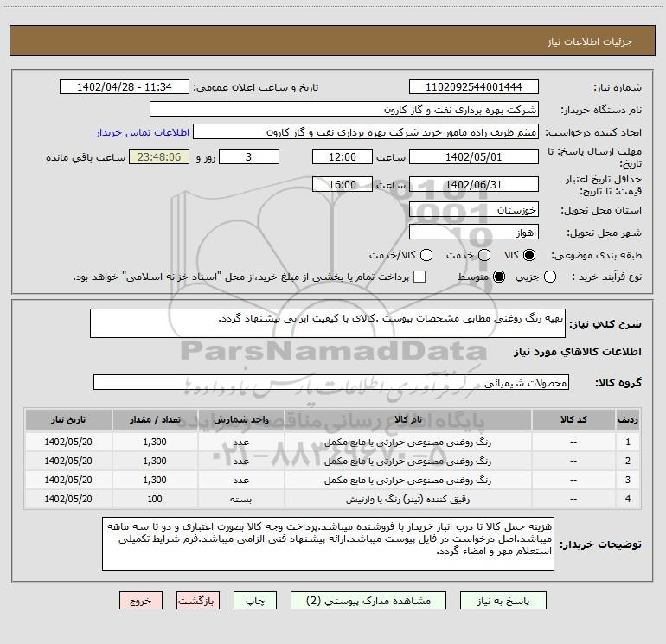Click the unit cell بسته
Image resolution: width=666 pixels, height=644 pixels.
click(240, 499)
